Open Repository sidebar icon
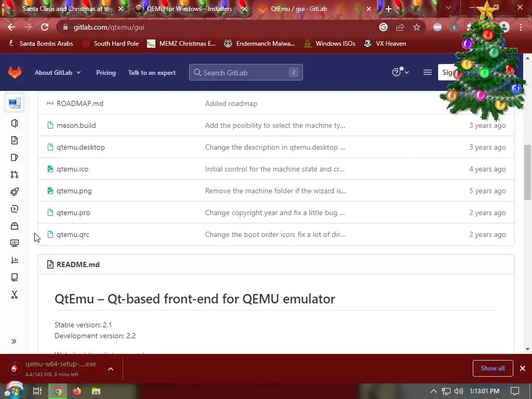Image resolution: width=532 pixels, height=399 pixels. tap(15, 140)
